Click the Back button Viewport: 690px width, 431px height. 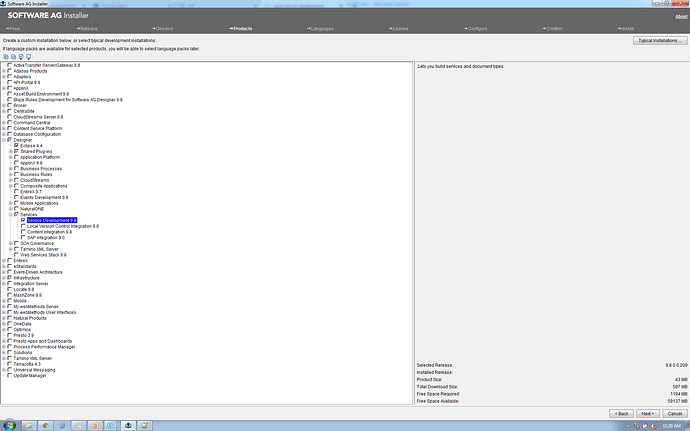click(621, 413)
